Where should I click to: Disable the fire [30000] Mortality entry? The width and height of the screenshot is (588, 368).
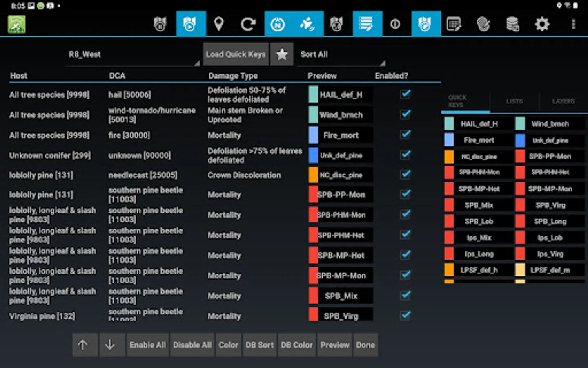pyautogui.click(x=405, y=134)
